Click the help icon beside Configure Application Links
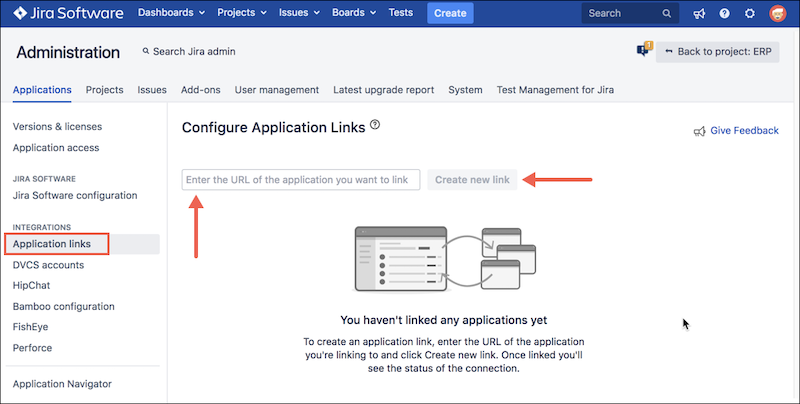800x404 pixels. [x=375, y=125]
